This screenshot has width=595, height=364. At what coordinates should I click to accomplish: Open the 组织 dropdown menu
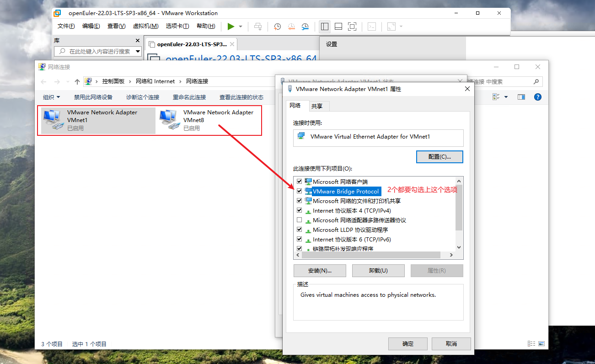coord(51,97)
